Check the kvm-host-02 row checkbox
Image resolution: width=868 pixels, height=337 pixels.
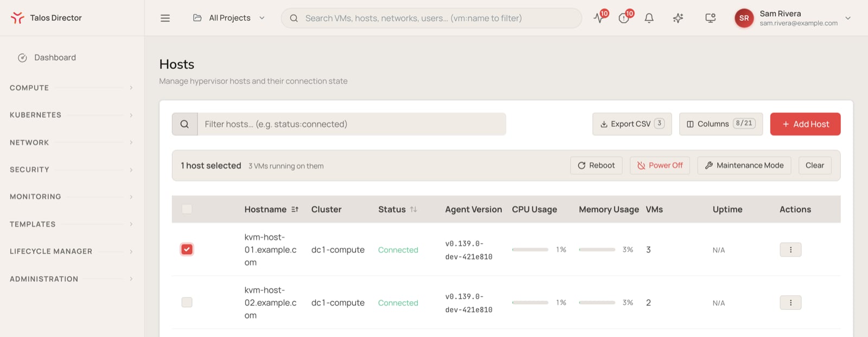[x=187, y=302]
